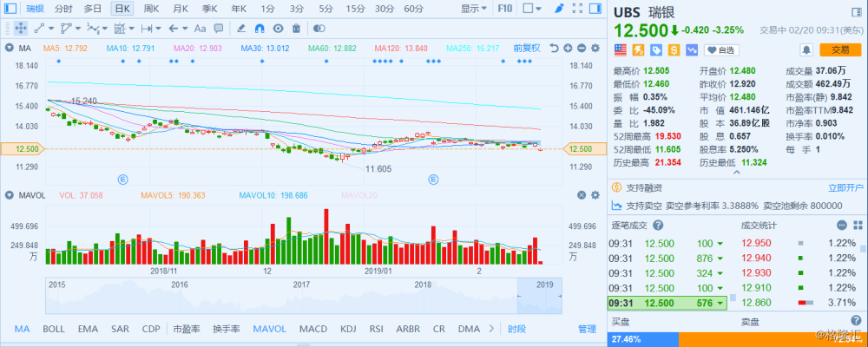Toggle the 时段 session option
Screen dimensions: 868x347
[516, 329]
